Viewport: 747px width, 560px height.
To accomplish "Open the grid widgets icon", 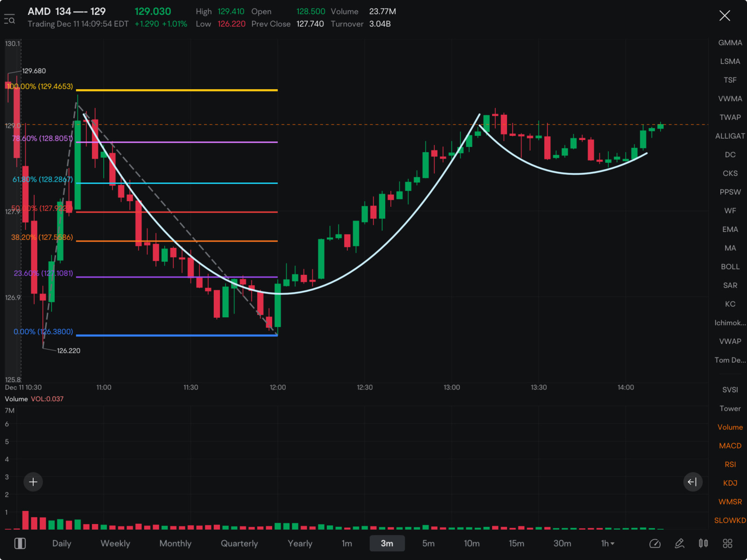I will 727,543.
